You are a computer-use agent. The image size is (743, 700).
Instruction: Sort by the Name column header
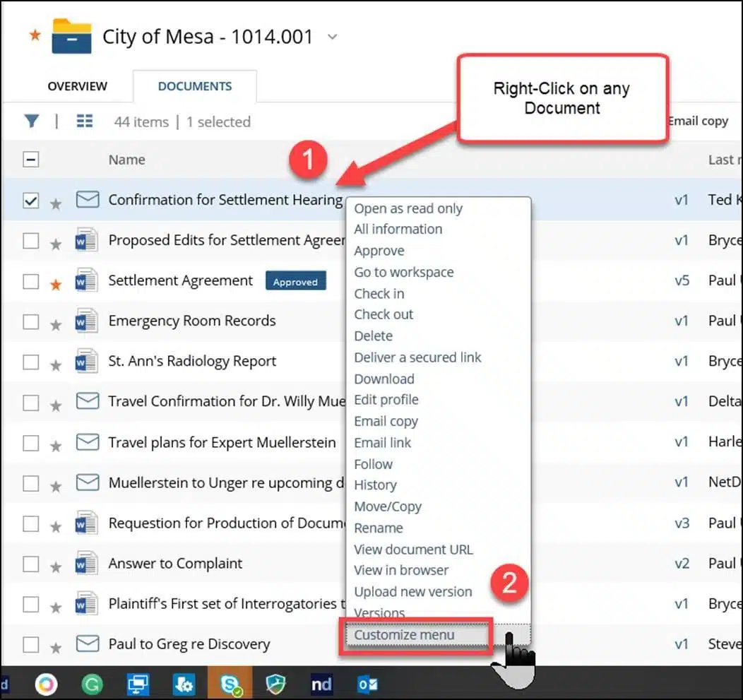tap(126, 160)
